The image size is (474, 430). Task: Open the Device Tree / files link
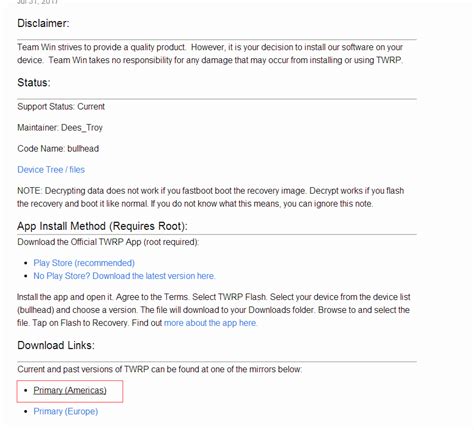click(x=51, y=170)
